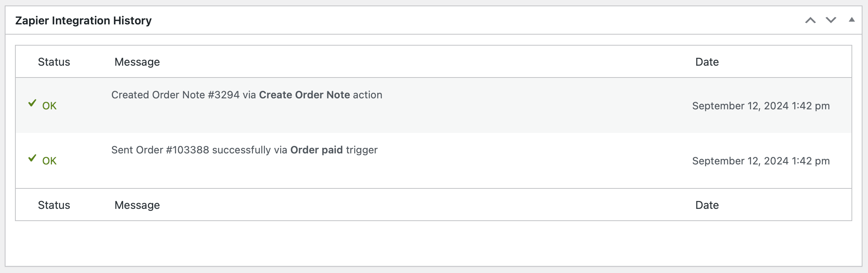868x273 pixels.
Task: Click the green checkmark in the Order paid row
Action: point(32,159)
